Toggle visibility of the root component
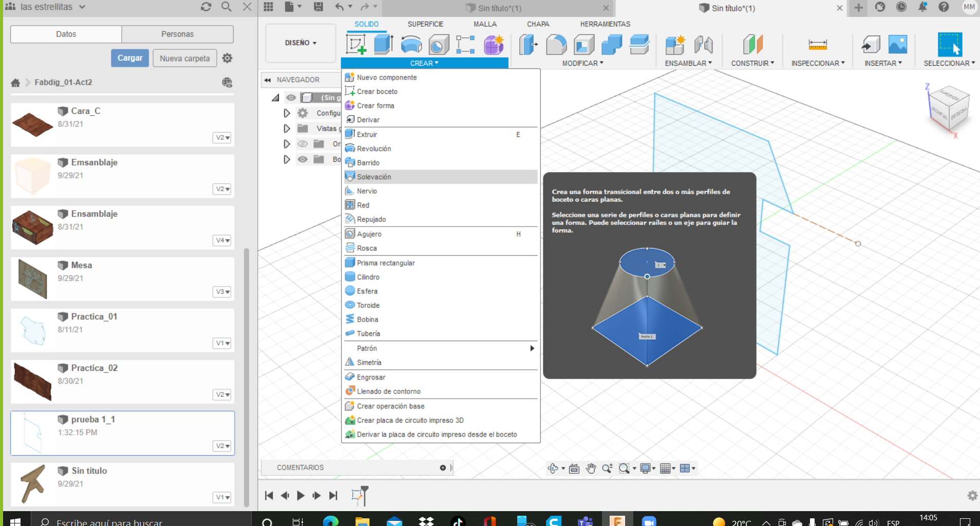This screenshot has height=526, width=980. (x=291, y=98)
